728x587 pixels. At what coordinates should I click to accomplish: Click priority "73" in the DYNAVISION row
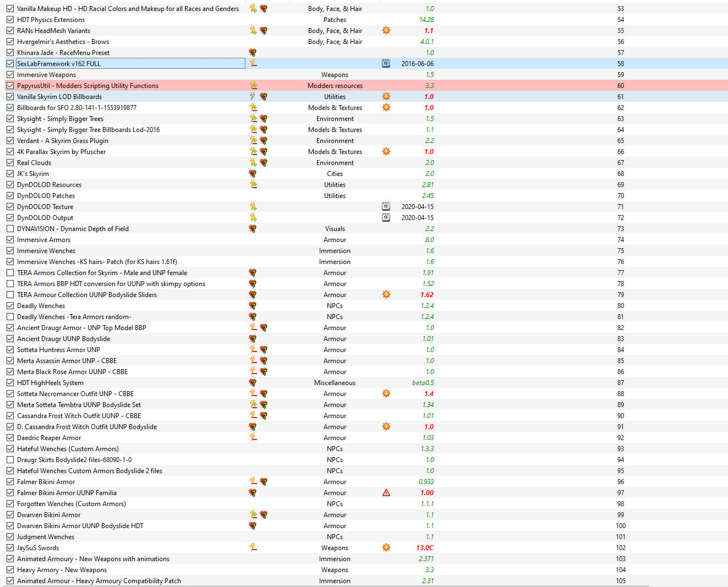(621, 228)
